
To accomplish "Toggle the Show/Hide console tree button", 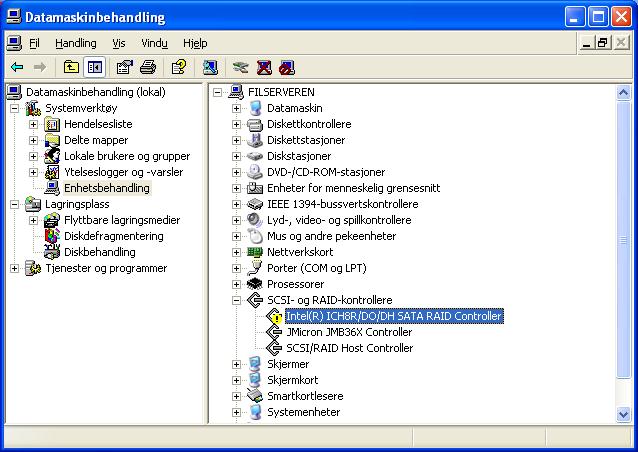I will coord(94,67).
